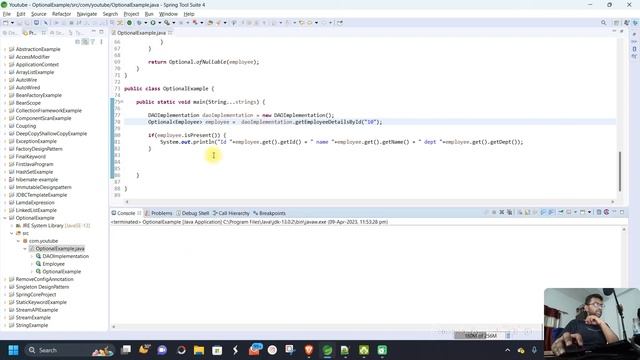Expand the AbstractionExample project
The image size is (640, 360).
pos(5,49)
